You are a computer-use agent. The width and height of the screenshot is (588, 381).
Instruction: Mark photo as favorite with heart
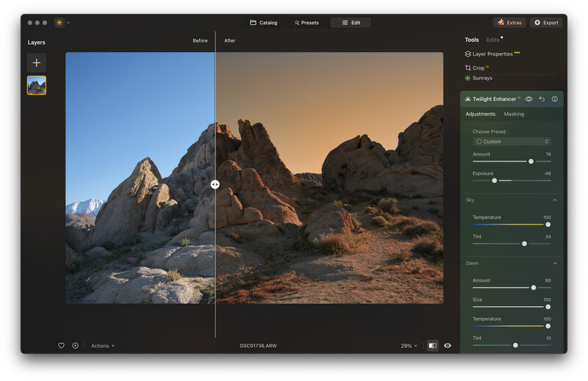tap(61, 346)
